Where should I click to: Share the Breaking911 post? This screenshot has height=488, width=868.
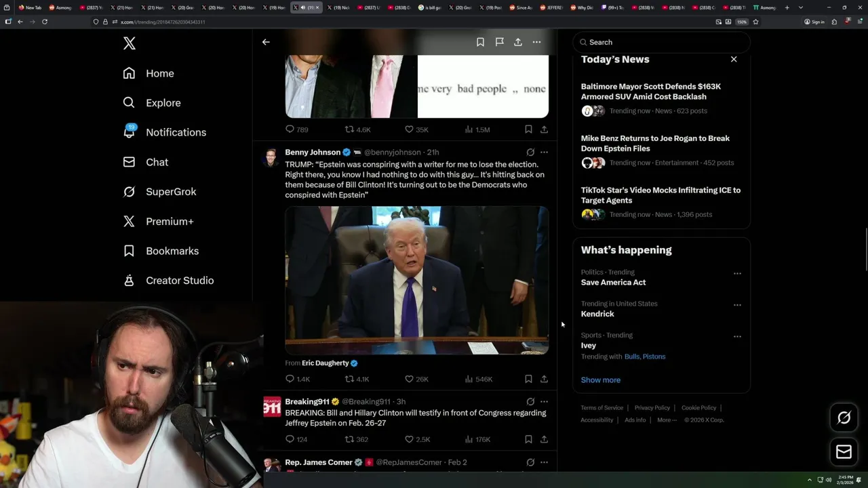[x=544, y=439]
